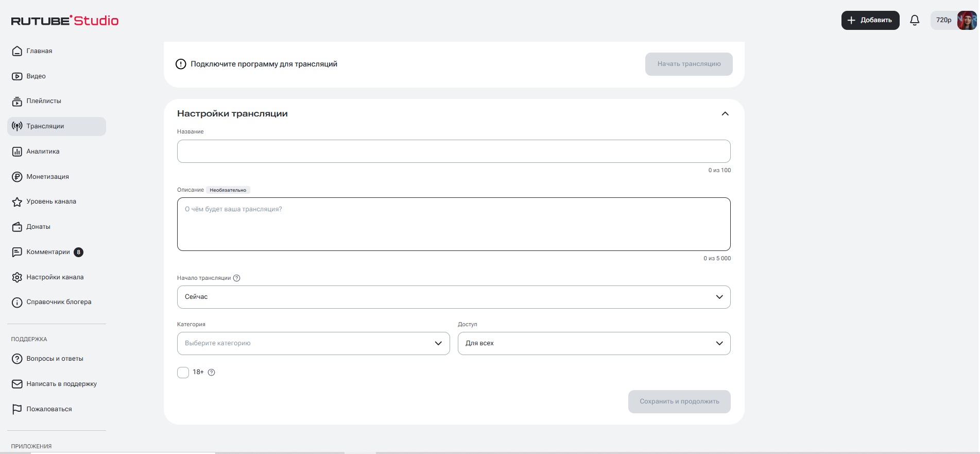Click the '0 из 100' counter text
Image resolution: width=980 pixels, height=454 pixels.
[719, 171]
